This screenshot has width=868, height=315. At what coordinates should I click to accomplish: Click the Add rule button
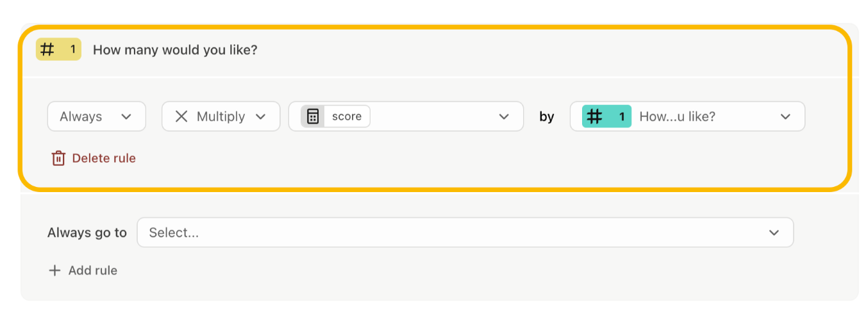point(83,270)
